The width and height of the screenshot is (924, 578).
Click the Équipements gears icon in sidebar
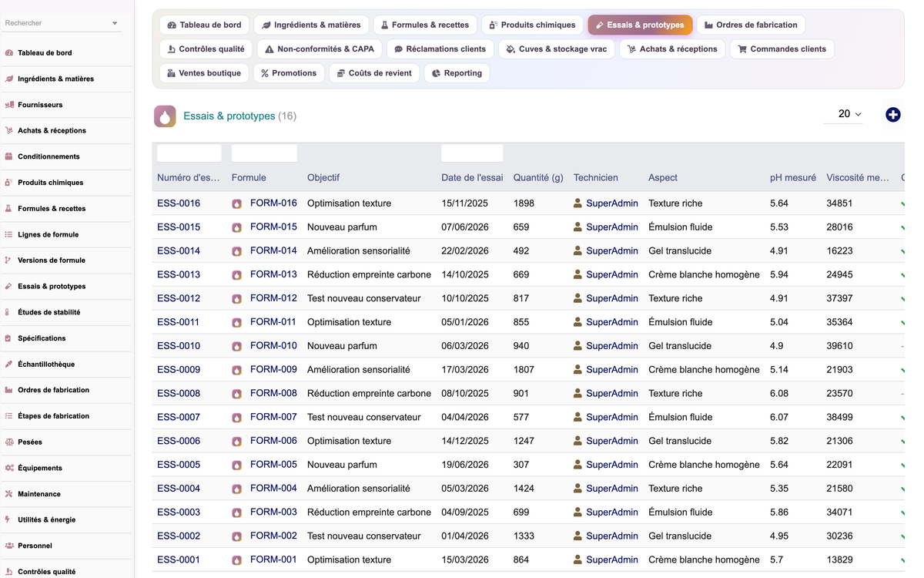(x=9, y=468)
